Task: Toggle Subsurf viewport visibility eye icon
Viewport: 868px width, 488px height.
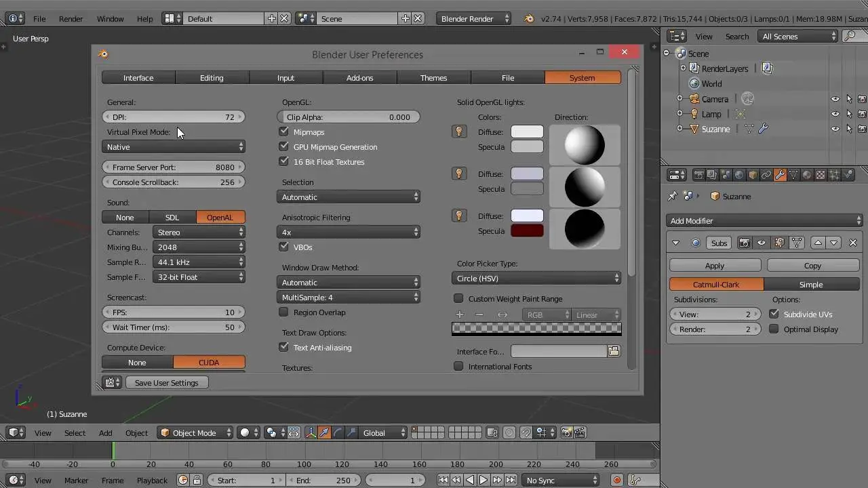Action: 762,243
